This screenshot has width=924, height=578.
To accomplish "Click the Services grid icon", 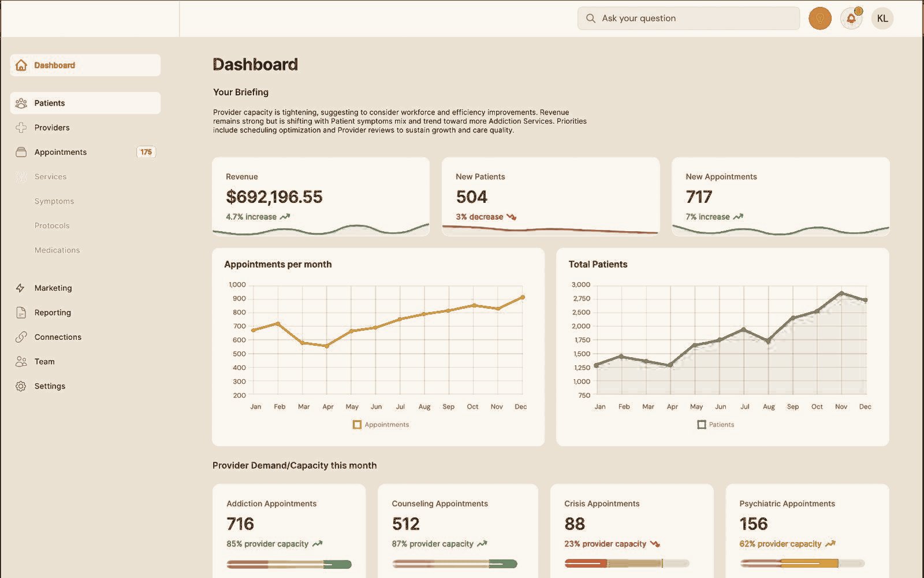I will pos(21,177).
